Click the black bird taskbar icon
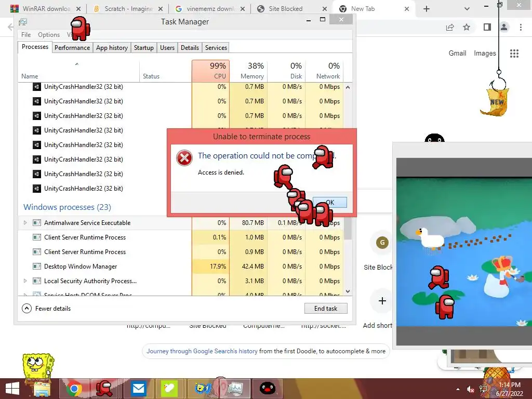 pos(268,389)
